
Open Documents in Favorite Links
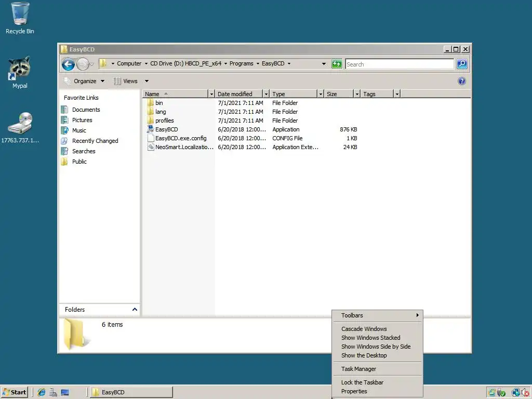(x=86, y=110)
